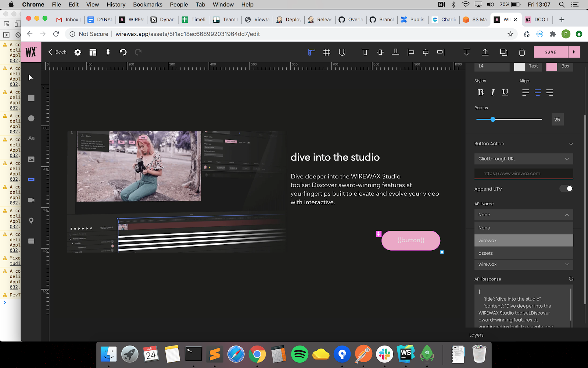Click the duplicate element icon
Viewport: 588px width, 368px height.
[503, 52]
